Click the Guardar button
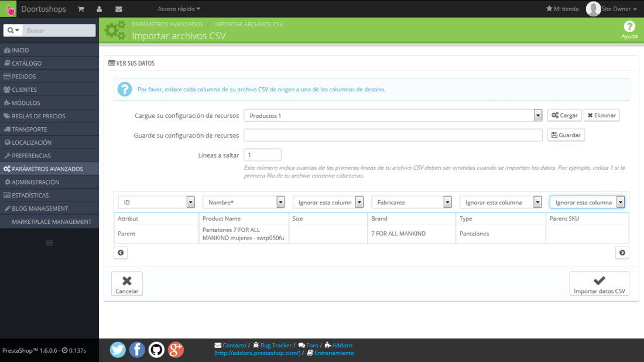The height and width of the screenshot is (362, 644). (x=566, y=135)
